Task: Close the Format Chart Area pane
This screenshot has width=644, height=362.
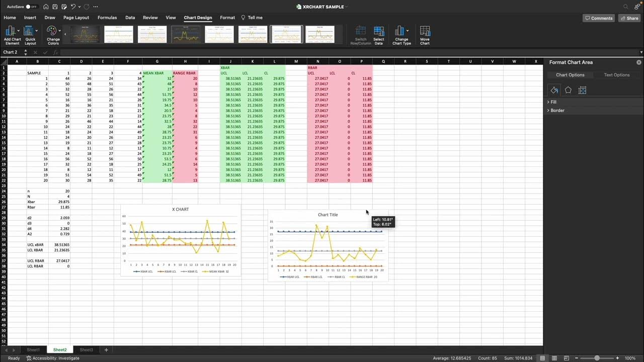Action: [639, 62]
